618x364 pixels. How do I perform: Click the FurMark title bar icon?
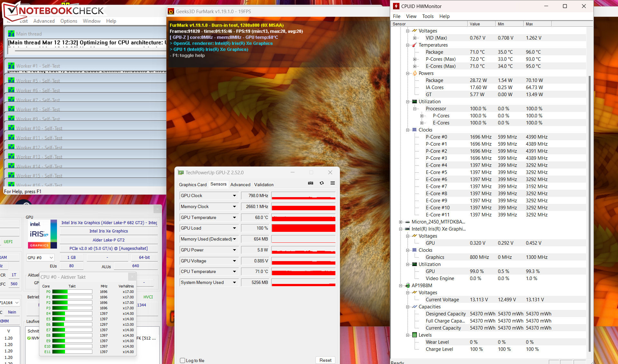click(x=171, y=12)
